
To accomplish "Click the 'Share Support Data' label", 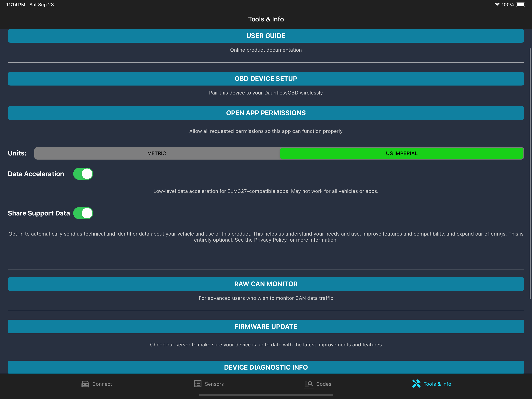I will tap(39, 213).
